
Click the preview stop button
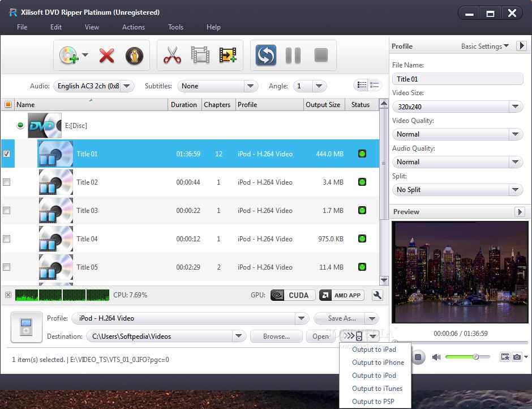click(x=418, y=357)
